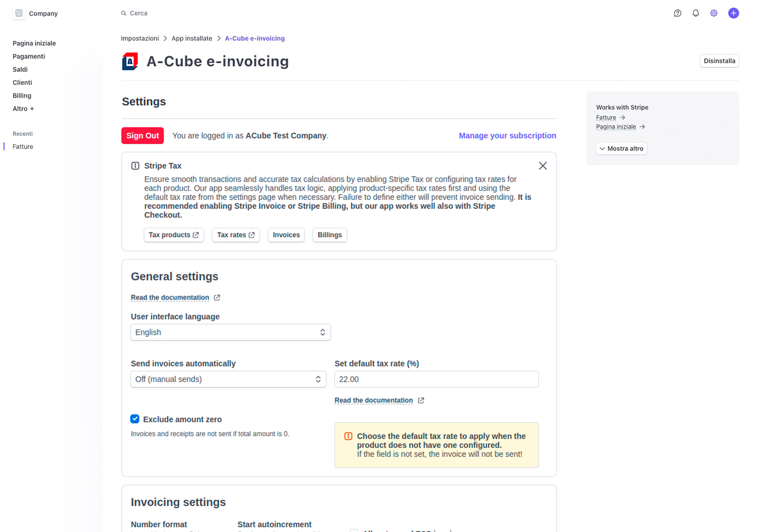Uncheck Exclude amount zero

point(135,418)
